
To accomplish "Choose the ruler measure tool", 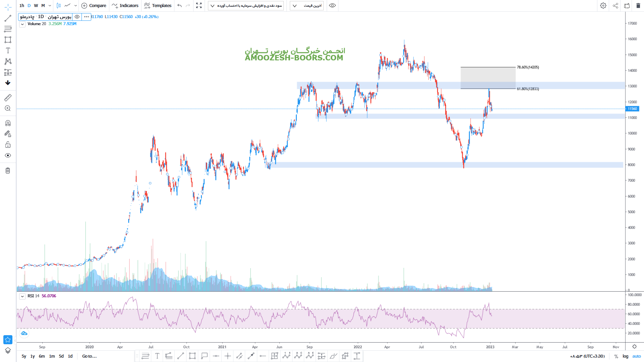I will coord(8,98).
